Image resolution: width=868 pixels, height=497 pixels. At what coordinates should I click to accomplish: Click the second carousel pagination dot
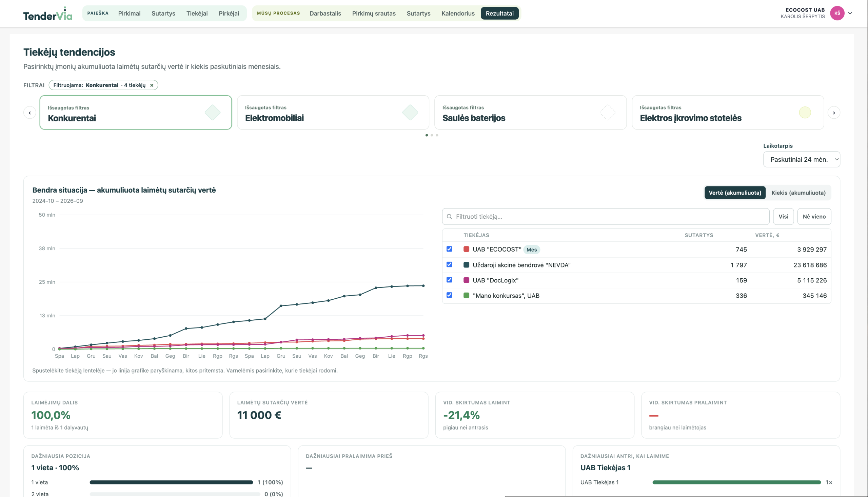pyautogui.click(x=432, y=136)
